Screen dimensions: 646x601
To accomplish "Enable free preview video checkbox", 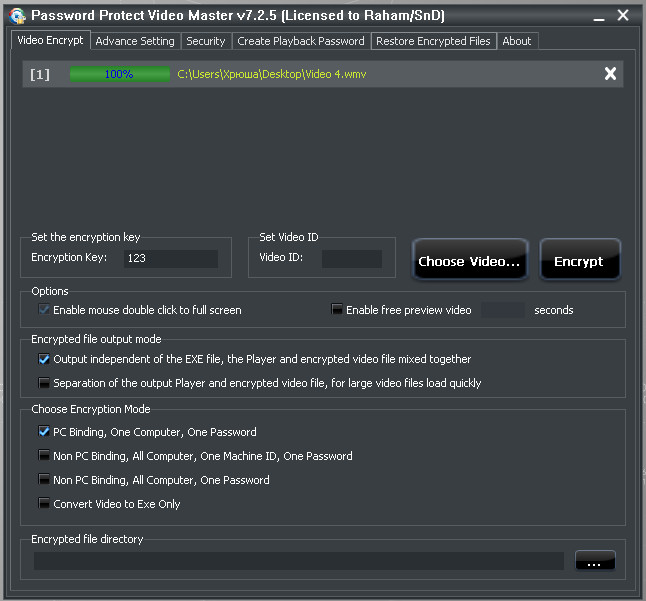I will click(337, 309).
